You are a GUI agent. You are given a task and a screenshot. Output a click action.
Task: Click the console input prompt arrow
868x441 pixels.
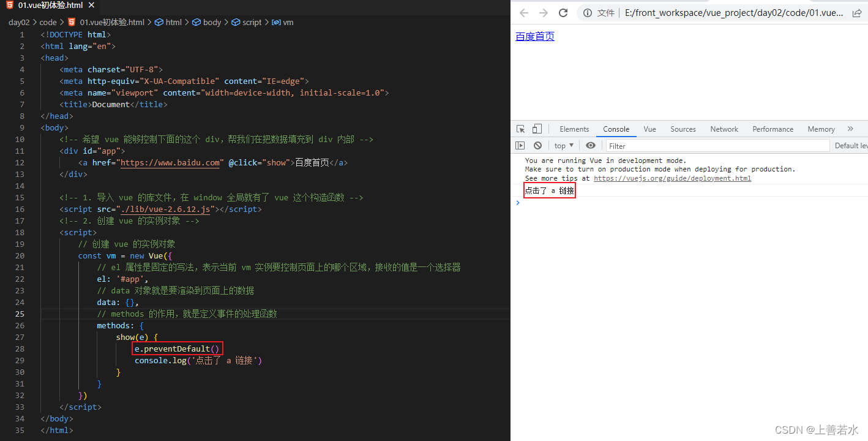[518, 203]
